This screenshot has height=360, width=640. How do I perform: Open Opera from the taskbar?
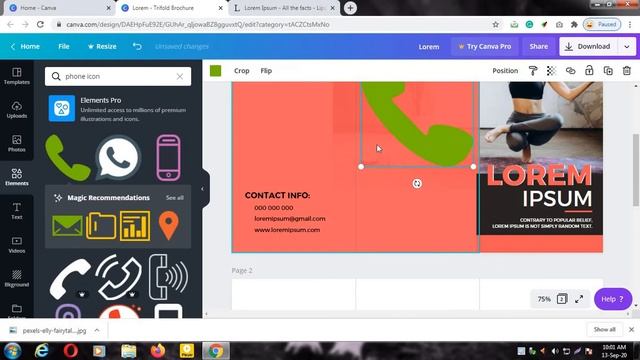pyautogui.click(x=71, y=351)
